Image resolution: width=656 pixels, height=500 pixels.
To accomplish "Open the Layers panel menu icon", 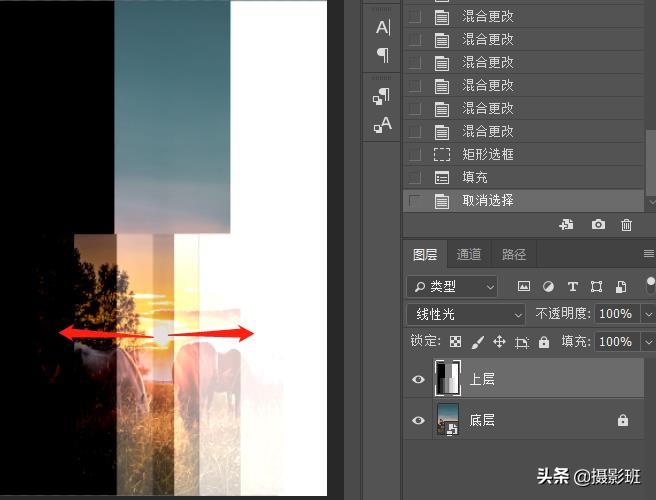I will pyautogui.click(x=649, y=254).
